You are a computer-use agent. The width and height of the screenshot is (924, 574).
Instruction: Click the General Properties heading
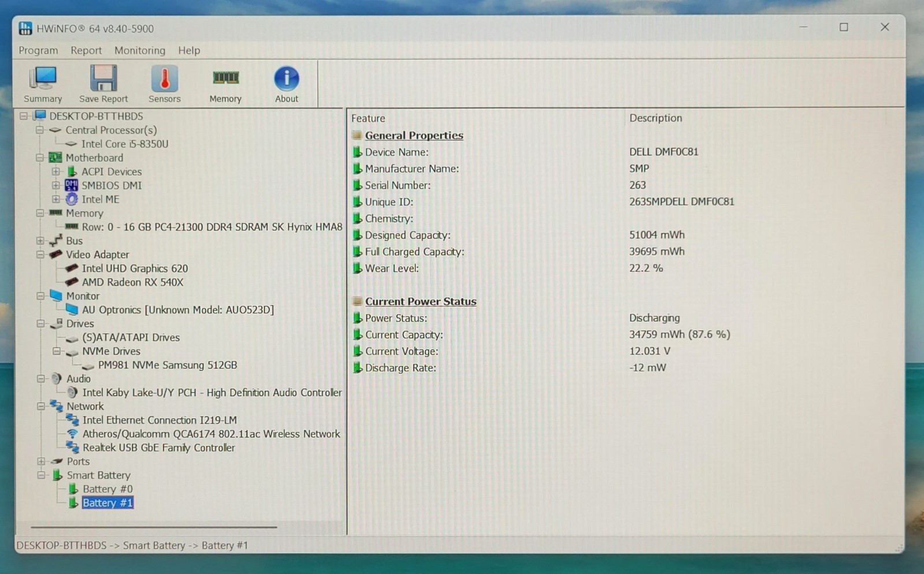click(x=414, y=135)
